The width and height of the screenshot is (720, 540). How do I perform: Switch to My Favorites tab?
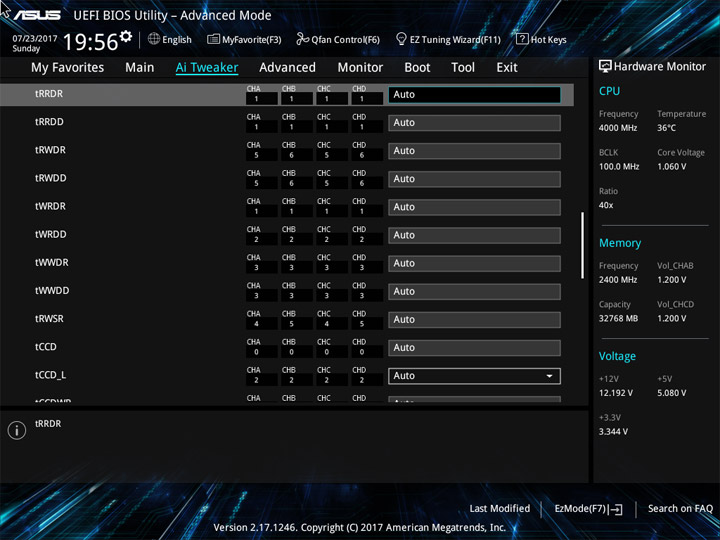[68, 68]
